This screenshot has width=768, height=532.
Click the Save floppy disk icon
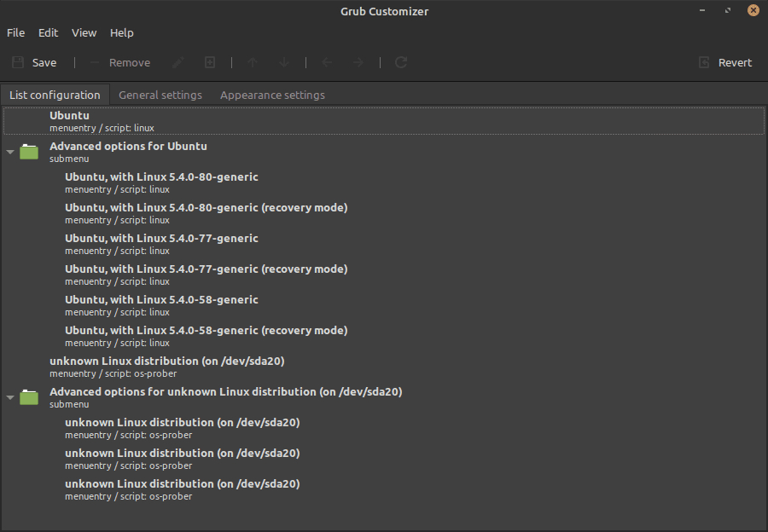(x=18, y=62)
